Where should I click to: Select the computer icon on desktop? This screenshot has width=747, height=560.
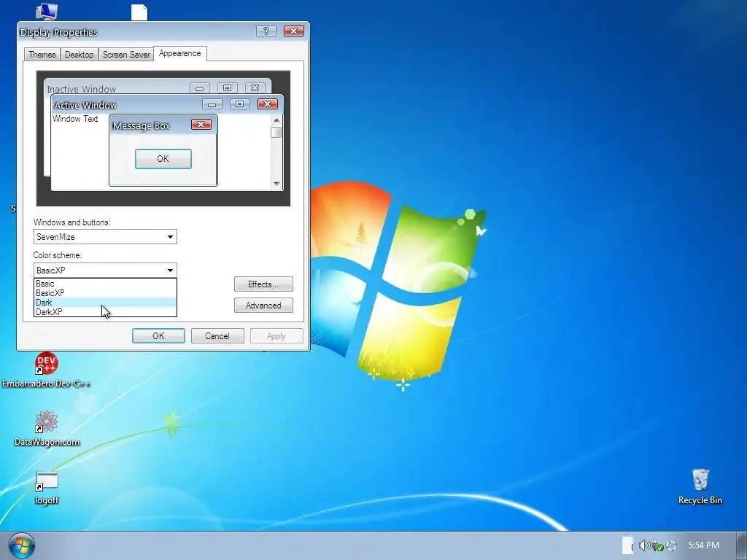[x=47, y=12]
